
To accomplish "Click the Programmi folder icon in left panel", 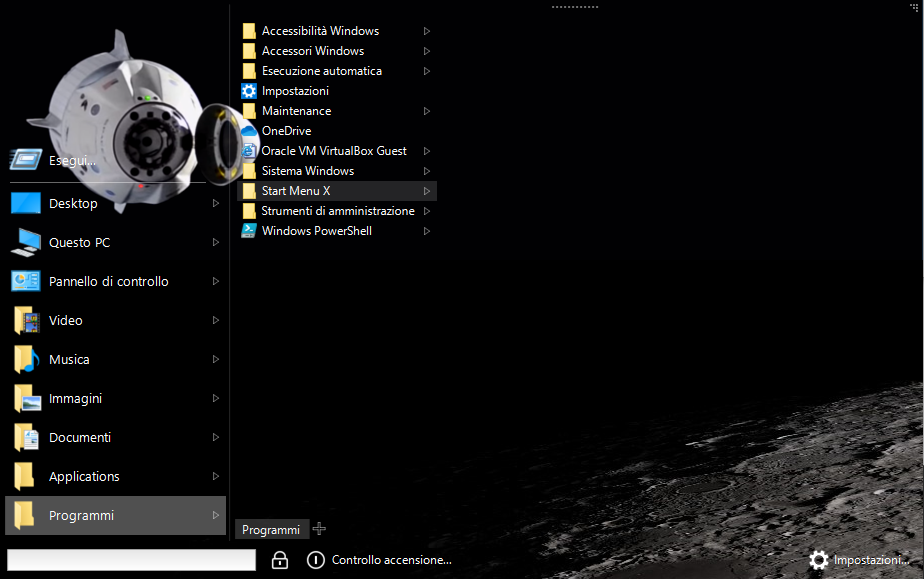I will click(x=24, y=515).
